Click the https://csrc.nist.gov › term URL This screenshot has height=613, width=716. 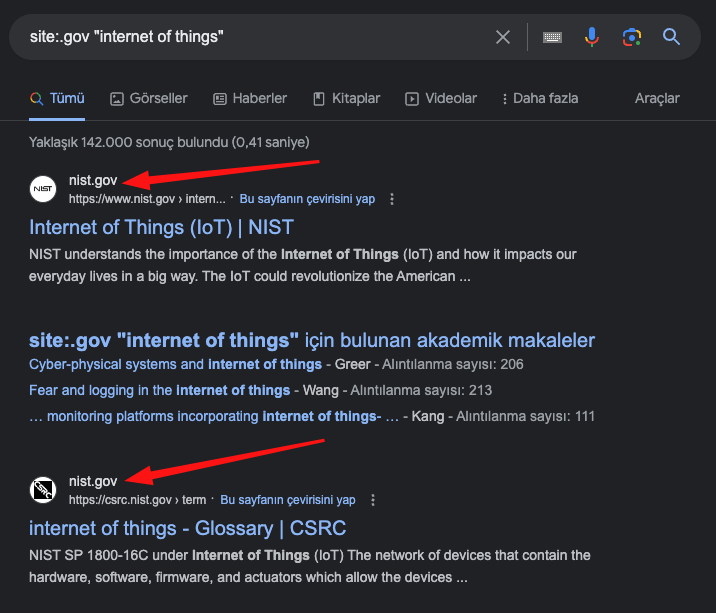(x=137, y=500)
